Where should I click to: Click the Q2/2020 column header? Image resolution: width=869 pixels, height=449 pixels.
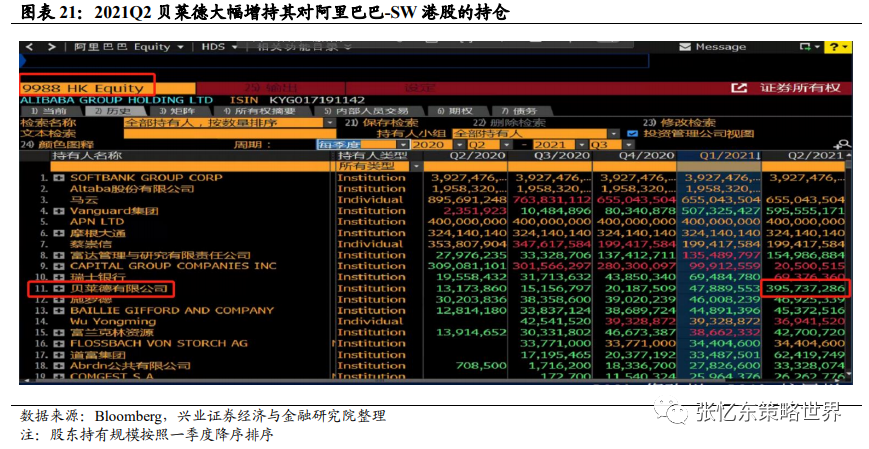click(x=466, y=156)
